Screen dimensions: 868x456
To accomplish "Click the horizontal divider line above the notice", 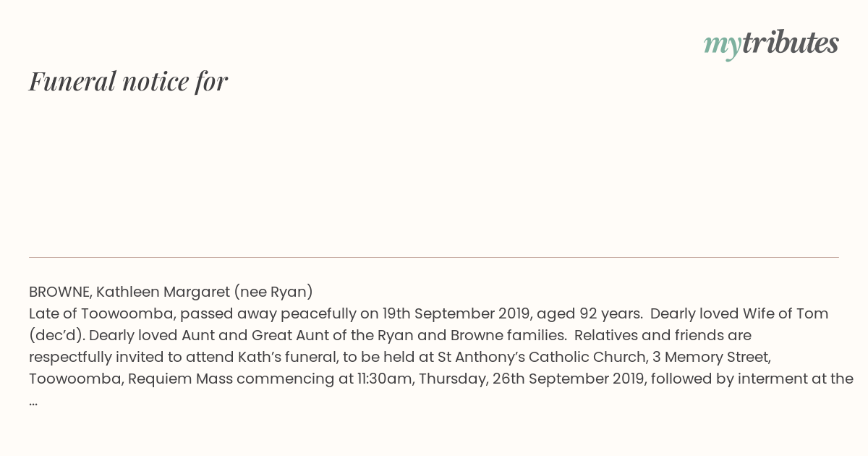I will pos(434,257).
